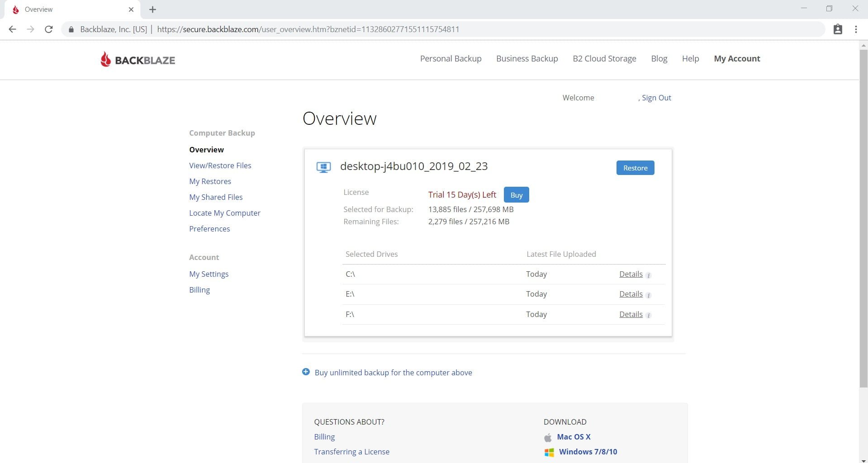The image size is (868, 463).
Task: Open View/Restore Files in the sidebar
Action: pyautogui.click(x=220, y=165)
